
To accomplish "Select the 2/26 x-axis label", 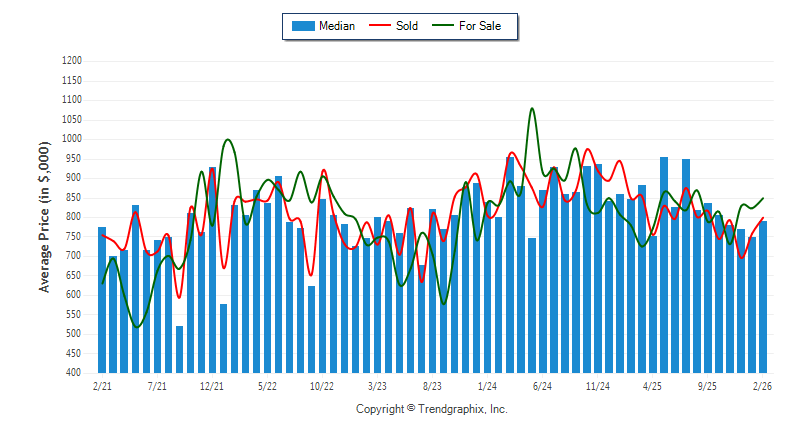I will point(762,385).
